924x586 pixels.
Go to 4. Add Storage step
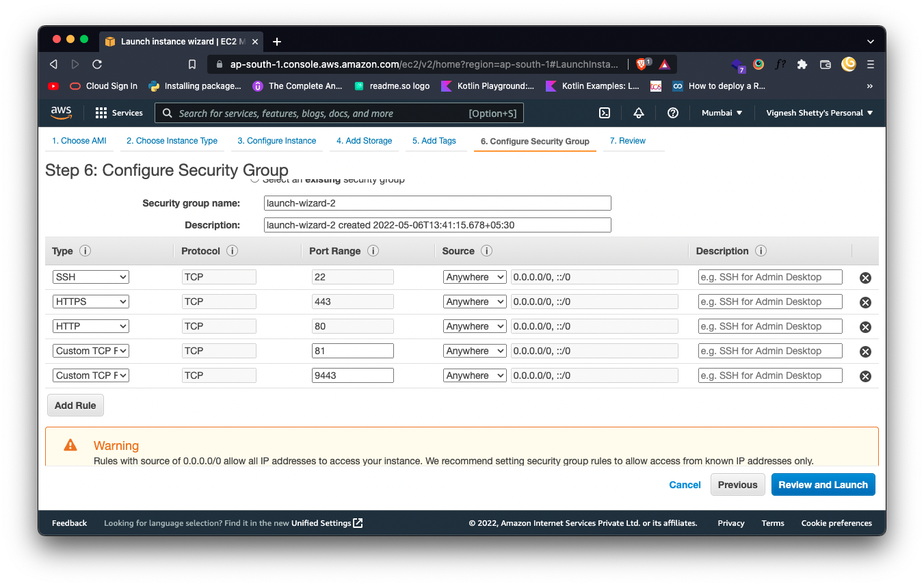(x=364, y=141)
